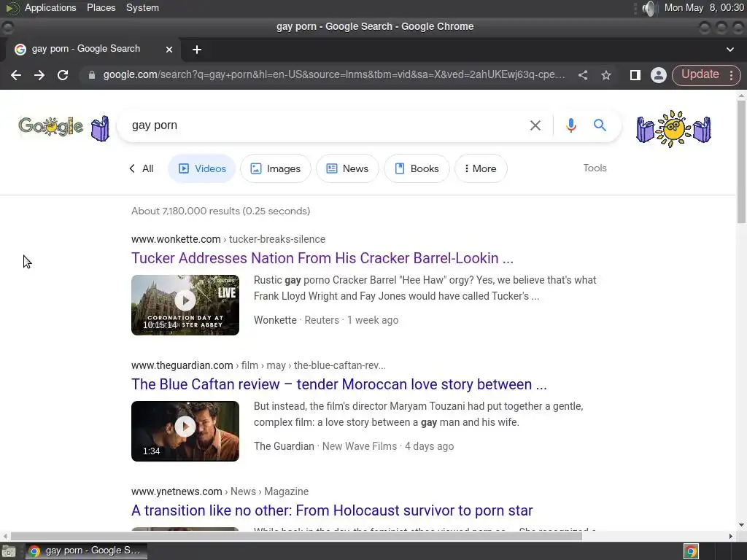Bookmark this tab with star
The width and height of the screenshot is (747, 560).
pyautogui.click(x=606, y=75)
